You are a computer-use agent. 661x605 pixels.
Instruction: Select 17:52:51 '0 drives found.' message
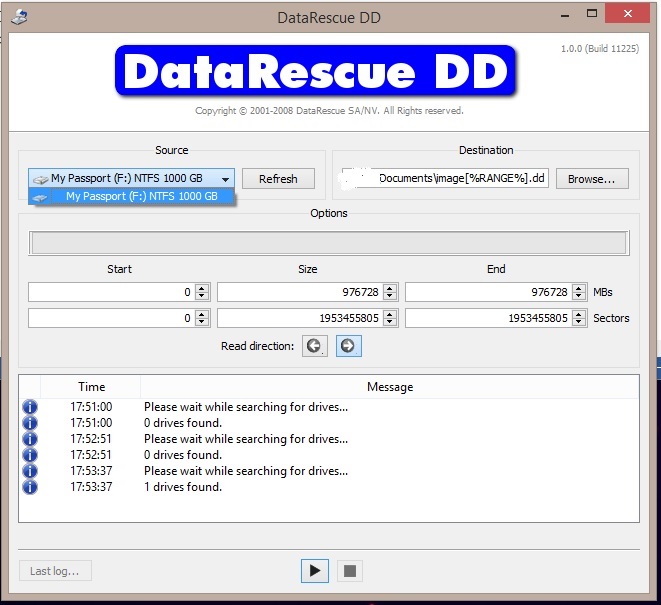183,455
